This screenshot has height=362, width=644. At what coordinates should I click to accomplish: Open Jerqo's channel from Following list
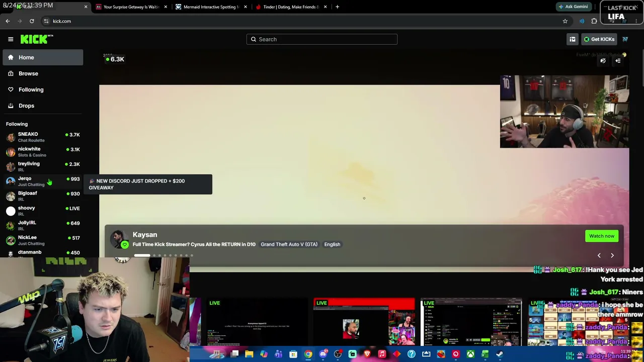pos(43,181)
